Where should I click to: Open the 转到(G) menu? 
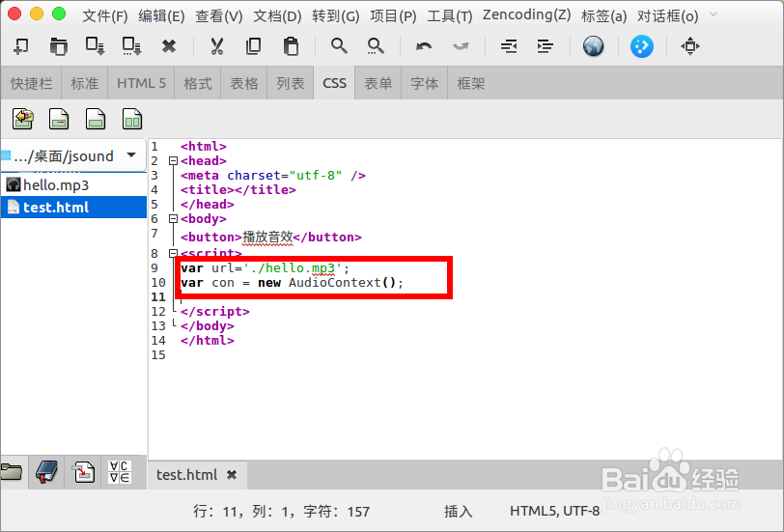pos(335,16)
